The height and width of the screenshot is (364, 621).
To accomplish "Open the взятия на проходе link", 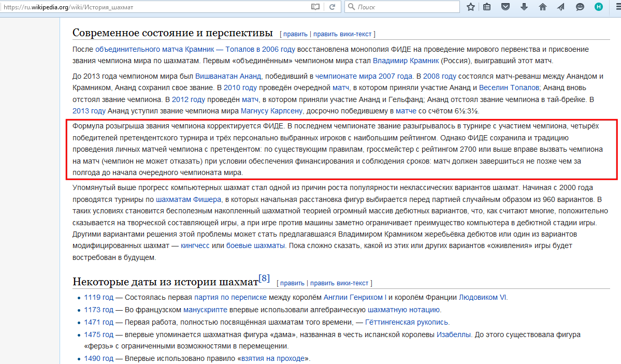I will (x=273, y=358).
